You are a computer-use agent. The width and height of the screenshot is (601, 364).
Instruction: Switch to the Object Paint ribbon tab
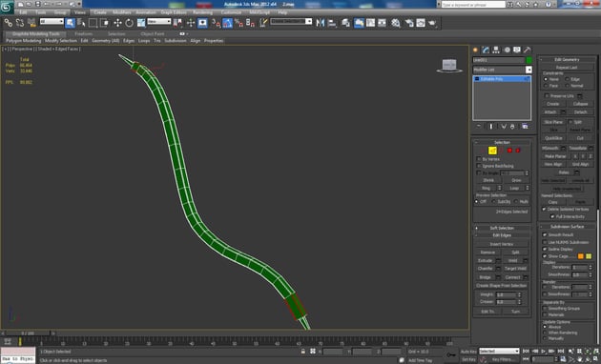pyautogui.click(x=153, y=33)
